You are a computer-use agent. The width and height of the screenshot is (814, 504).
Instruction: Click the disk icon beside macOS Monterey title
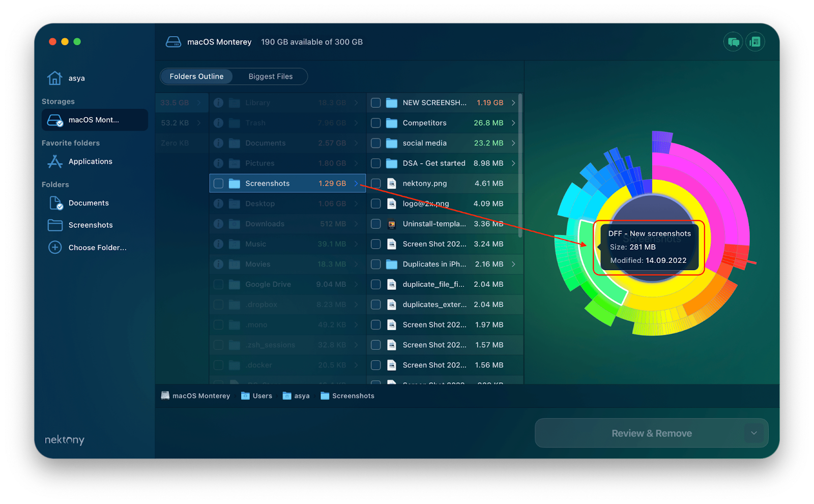(x=173, y=42)
